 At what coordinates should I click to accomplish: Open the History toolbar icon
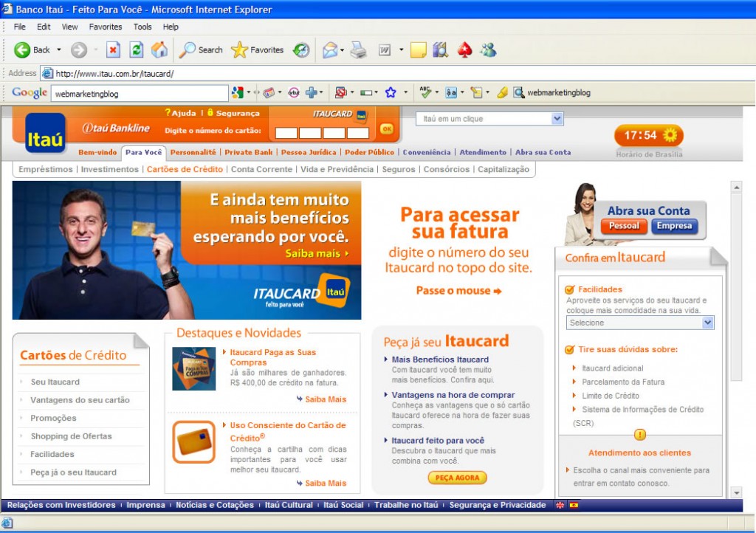(x=301, y=49)
